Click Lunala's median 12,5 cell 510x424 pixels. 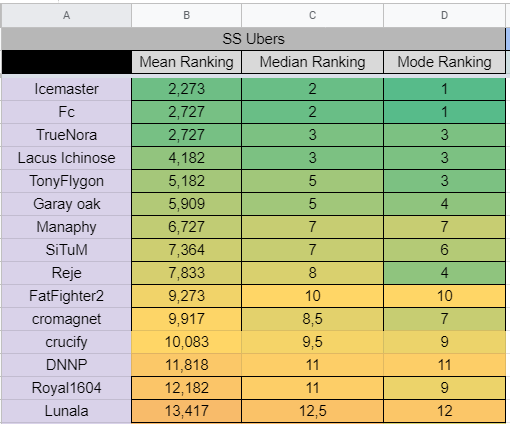[312, 411]
